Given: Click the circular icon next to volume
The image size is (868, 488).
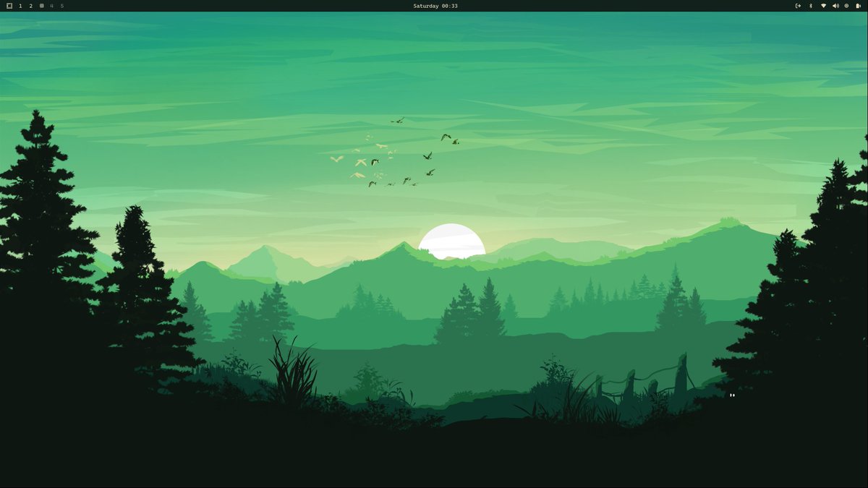Looking at the screenshot, I should 846,6.
